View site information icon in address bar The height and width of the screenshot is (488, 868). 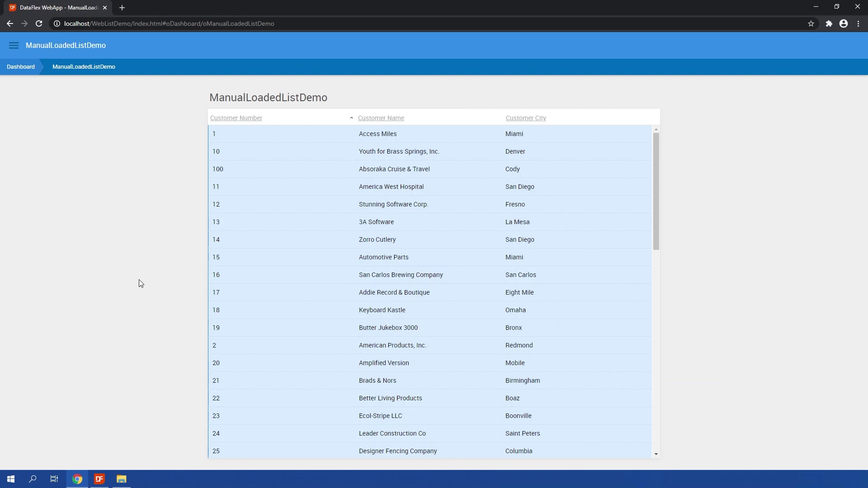[x=57, y=23]
